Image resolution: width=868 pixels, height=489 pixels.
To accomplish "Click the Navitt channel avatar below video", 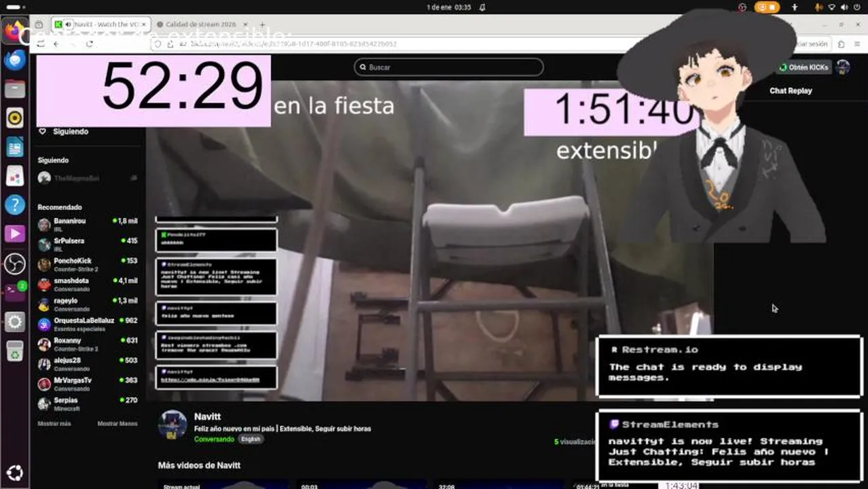I will (x=173, y=424).
